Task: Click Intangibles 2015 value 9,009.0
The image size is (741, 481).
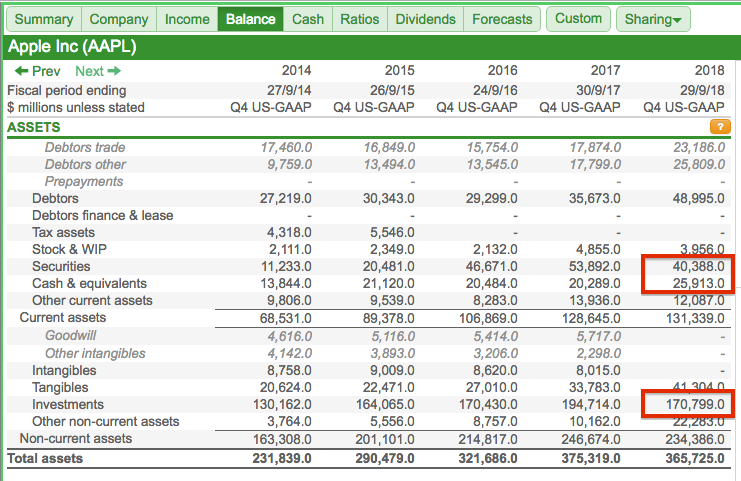Action: coord(392,370)
